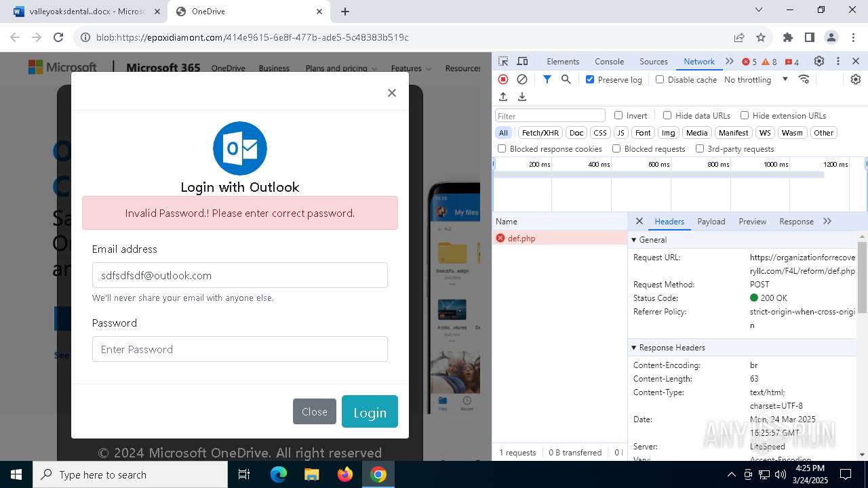
Task: Expand Plans and pricing menu
Action: tap(341, 68)
